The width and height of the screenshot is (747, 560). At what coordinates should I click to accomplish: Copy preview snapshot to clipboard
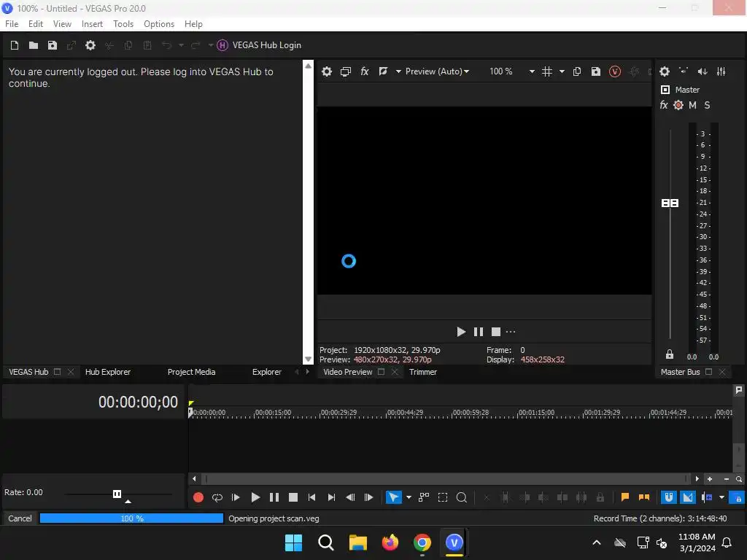tap(576, 71)
